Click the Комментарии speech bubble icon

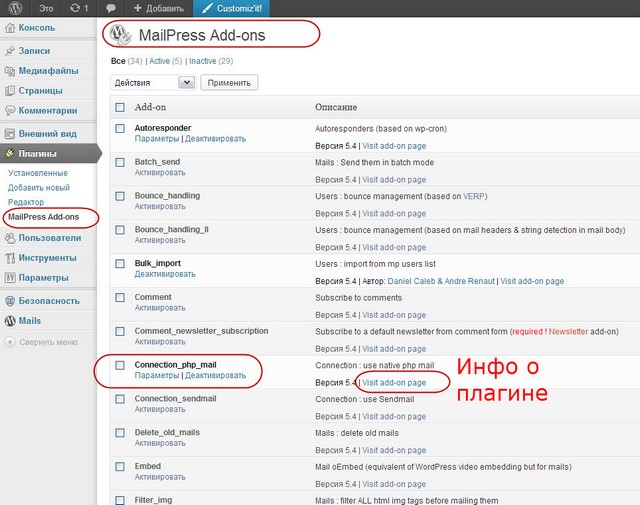(x=10, y=111)
